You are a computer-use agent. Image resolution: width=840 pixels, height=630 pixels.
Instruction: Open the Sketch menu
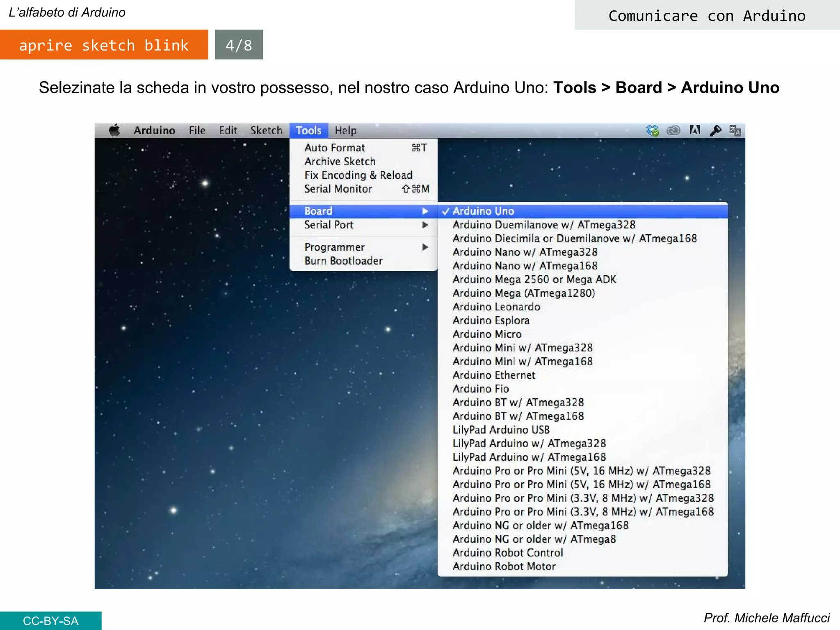266,130
